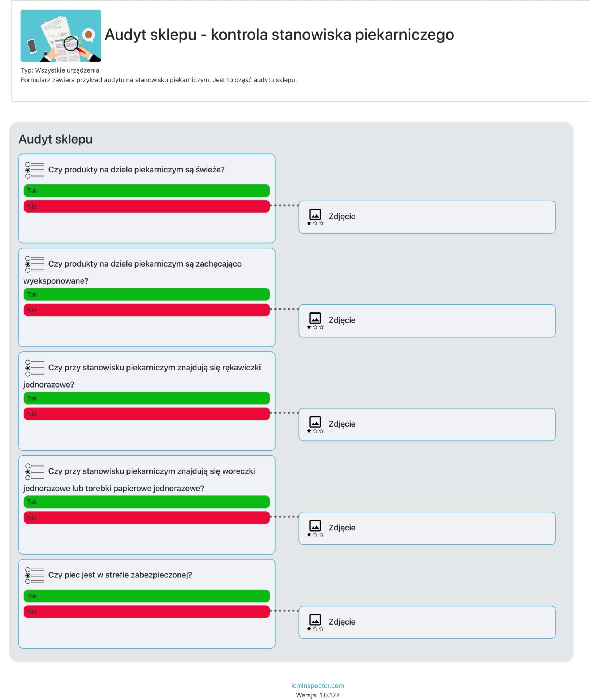Screen dimensions: 590x700
Task: Click the Zdjęcie photo icon for the oven question
Action: click(315, 622)
